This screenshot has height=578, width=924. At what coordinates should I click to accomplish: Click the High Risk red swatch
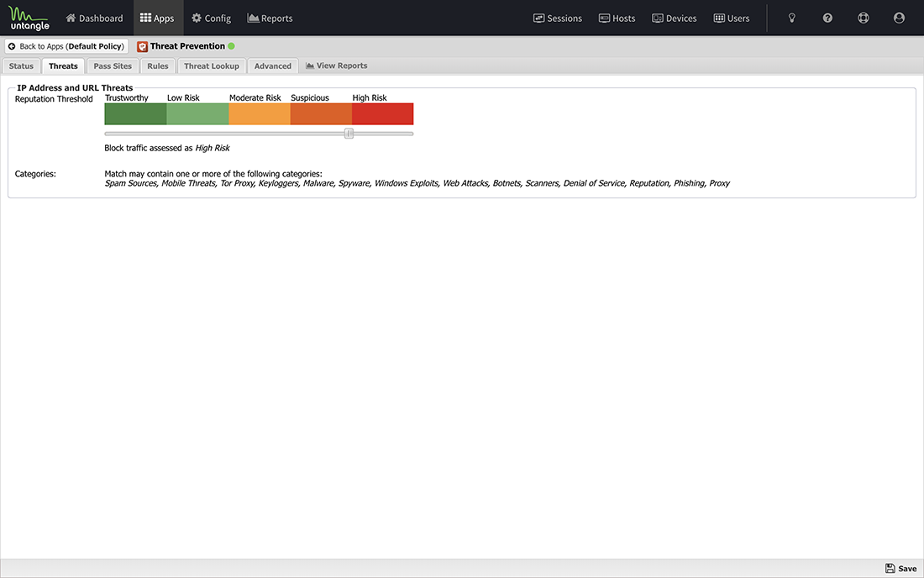click(x=383, y=113)
